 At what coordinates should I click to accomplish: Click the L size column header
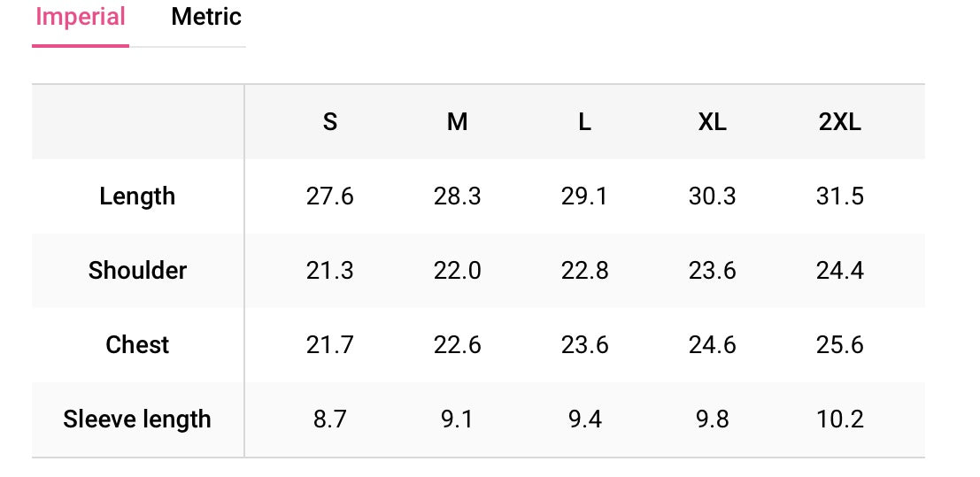click(584, 122)
